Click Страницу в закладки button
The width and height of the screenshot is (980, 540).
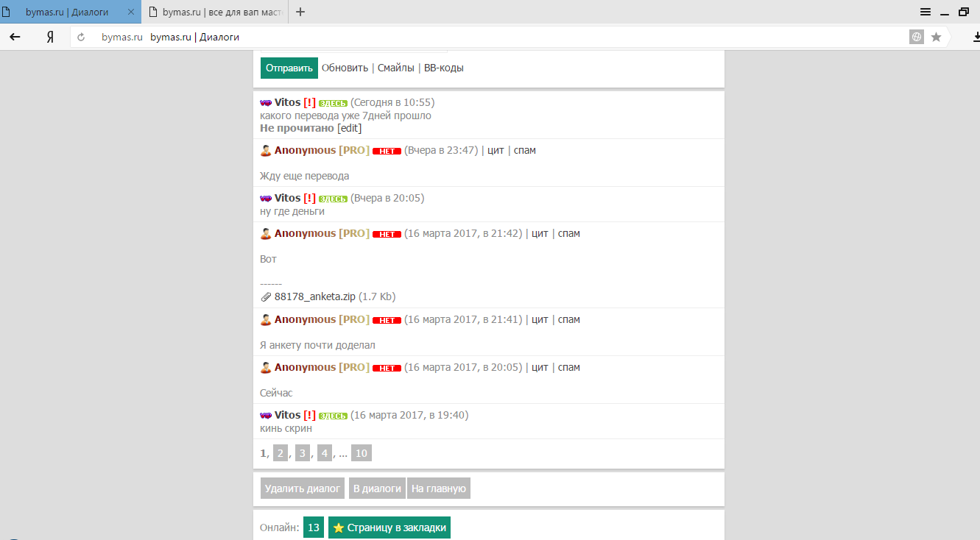click(x=389, y=527)
